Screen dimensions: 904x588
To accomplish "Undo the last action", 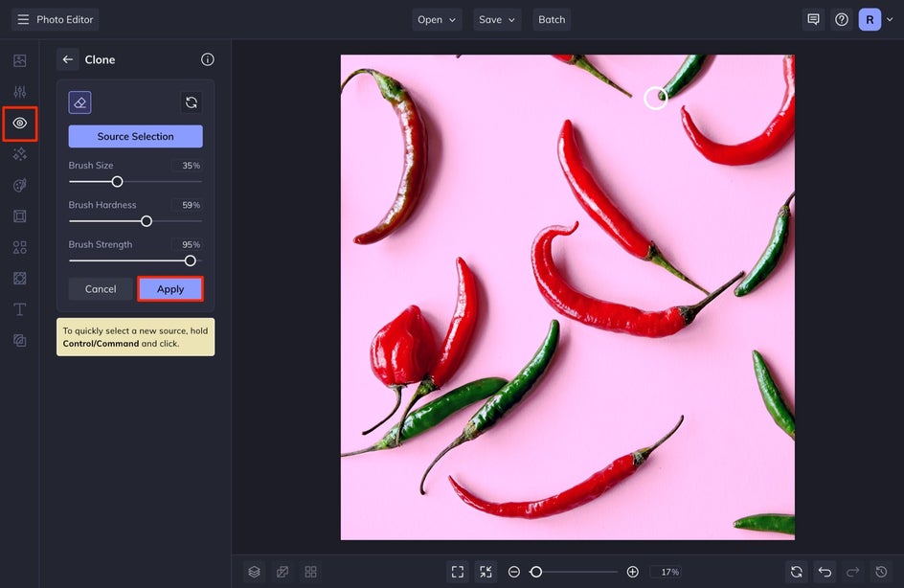I will coord(825,572).
